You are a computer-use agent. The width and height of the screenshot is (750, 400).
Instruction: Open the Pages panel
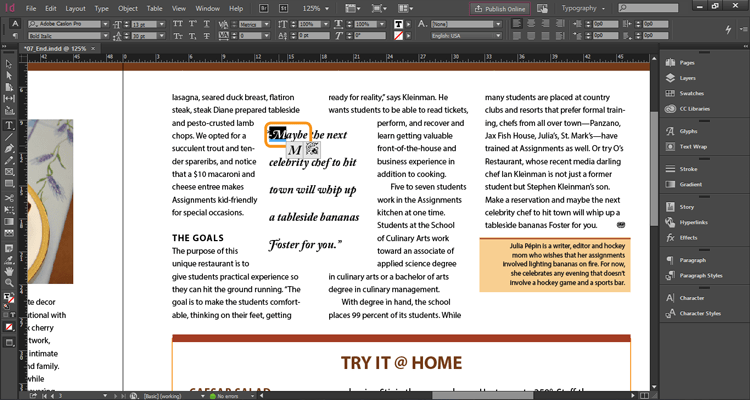pyautogui.click(x=687, y=63)
